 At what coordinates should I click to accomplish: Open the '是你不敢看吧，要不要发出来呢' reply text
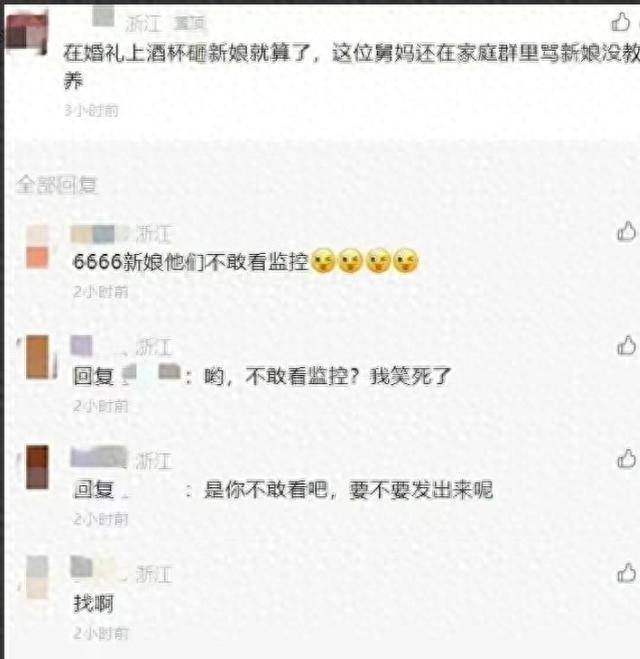(282, 490)
